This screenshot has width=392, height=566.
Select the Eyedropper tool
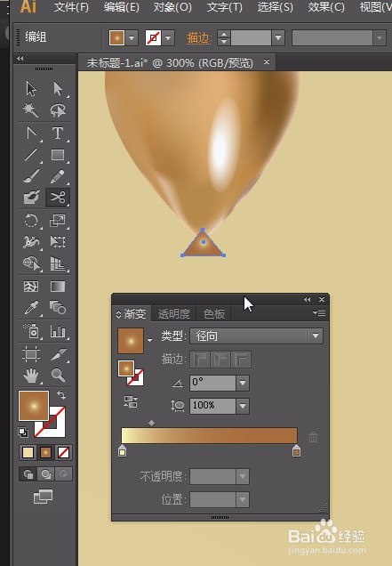point(31,308)
